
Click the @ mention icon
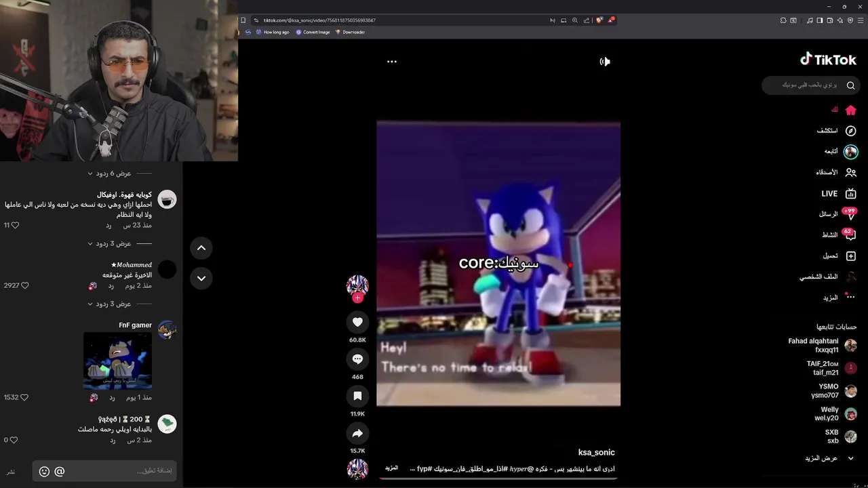click(x=60, y=471)
